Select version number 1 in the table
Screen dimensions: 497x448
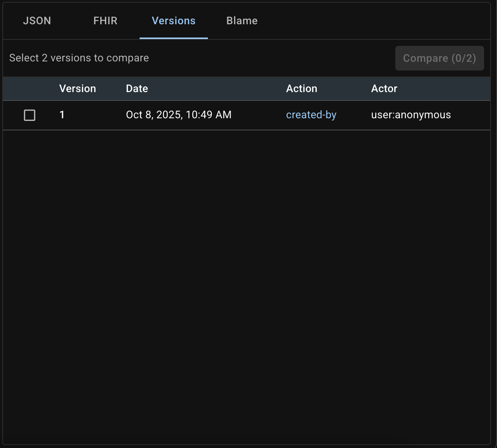tap(62, 115)
